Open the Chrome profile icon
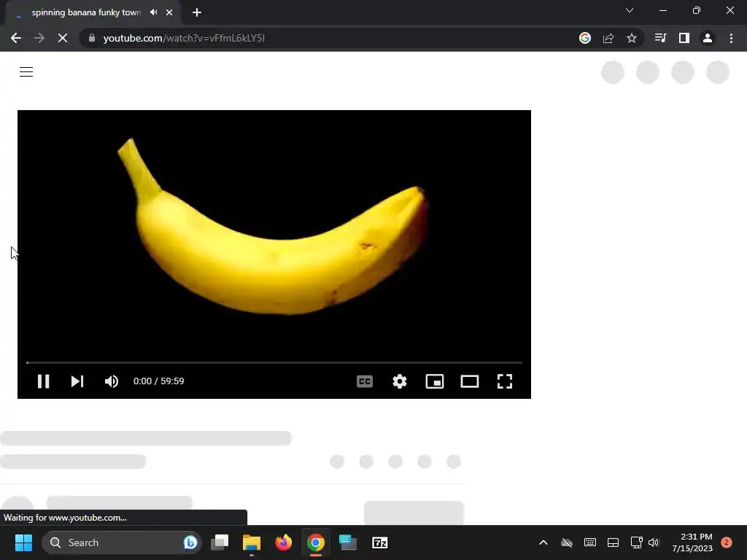The image size is (747, 560). [x=708, y=38]
